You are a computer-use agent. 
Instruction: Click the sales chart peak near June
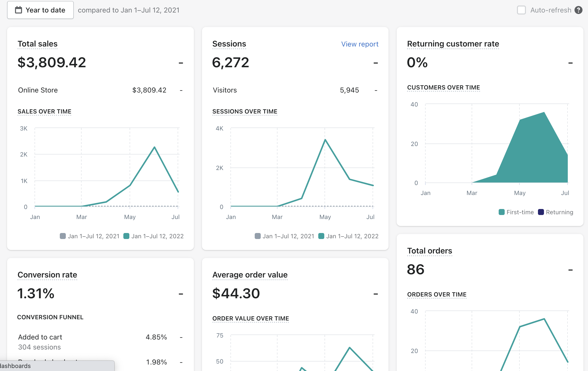coord(154,147)
